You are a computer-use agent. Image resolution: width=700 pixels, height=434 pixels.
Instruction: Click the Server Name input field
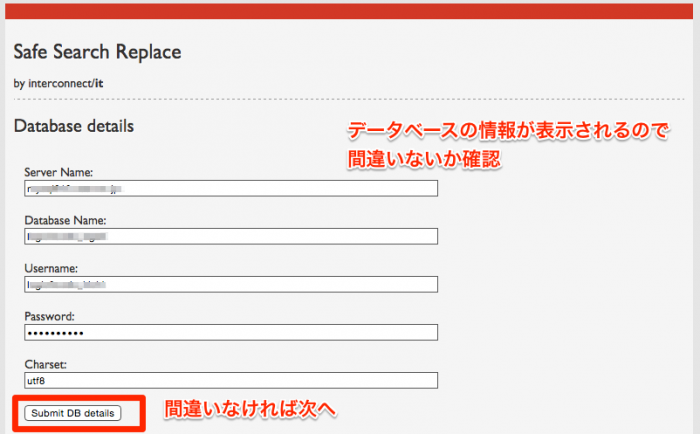click(x=231, y=188)
